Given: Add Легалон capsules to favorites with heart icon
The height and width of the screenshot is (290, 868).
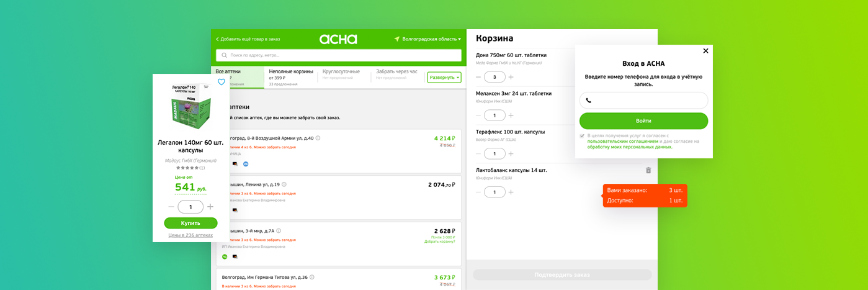Looking at the screenshot, I should (x=221, y=82).
